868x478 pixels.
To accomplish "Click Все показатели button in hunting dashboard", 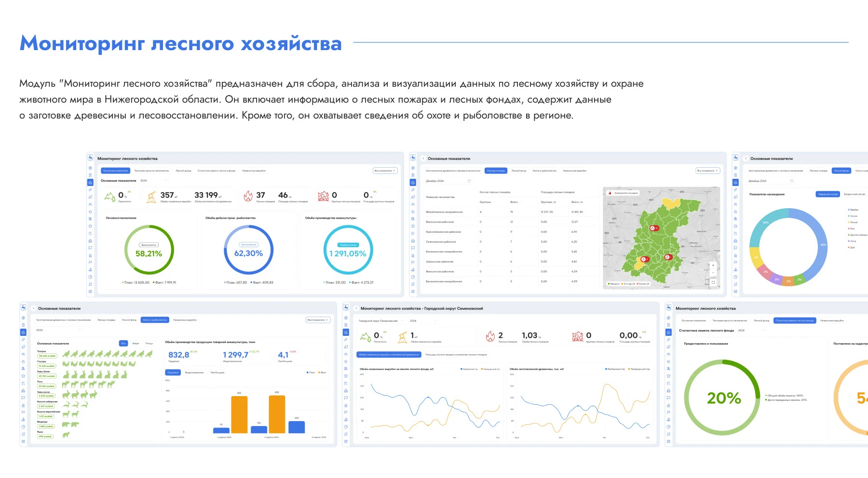I will [318, 320].
